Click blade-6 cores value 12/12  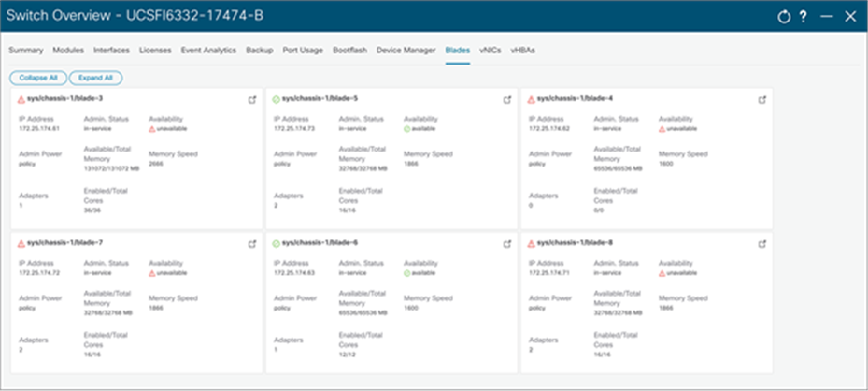pyautogui.click(x=347, y=355)
